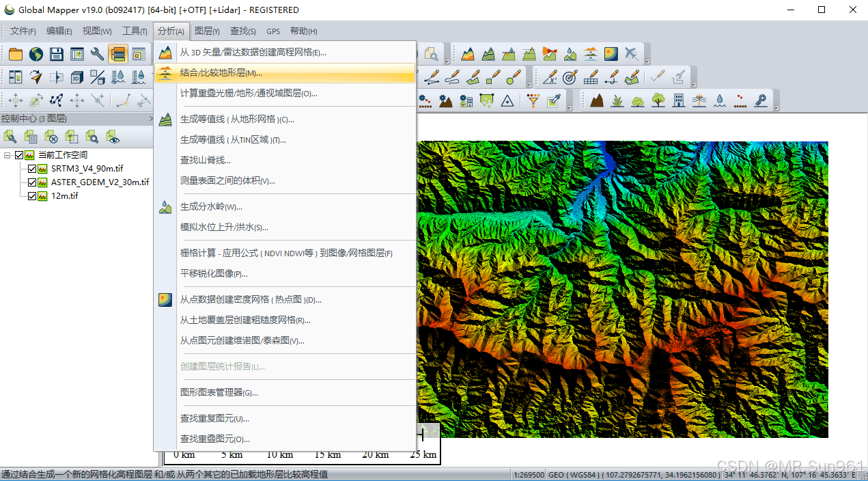868x481 pixels.
Task: Open the 文件 menu
Action: tap(23, 31)
